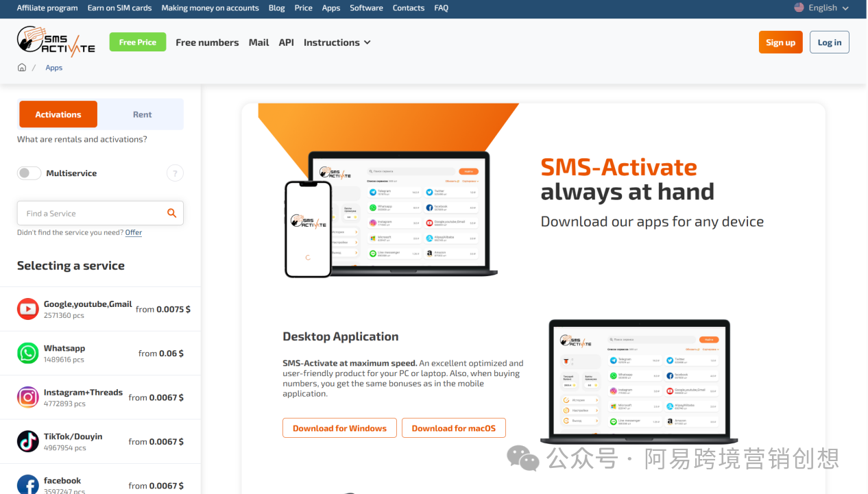868x494 pixels.
Task: Open the FAQ link
Action: (x=442, y=8)
